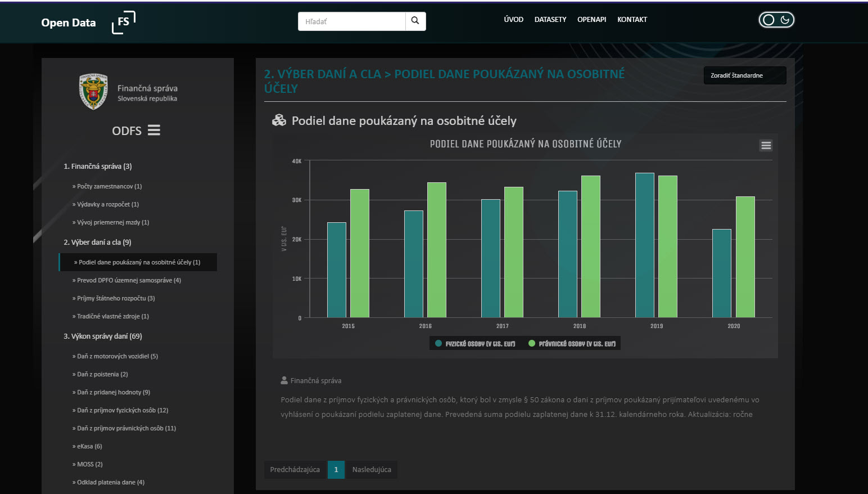
Task: Click the Finančná správa coat of arms
Action: point(93,92)
